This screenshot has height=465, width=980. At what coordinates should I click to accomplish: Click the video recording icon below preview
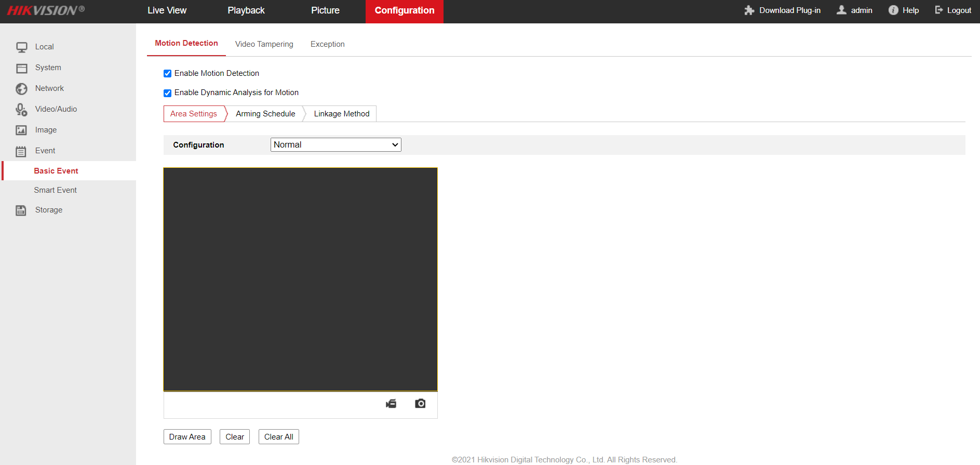click(391, 404)
